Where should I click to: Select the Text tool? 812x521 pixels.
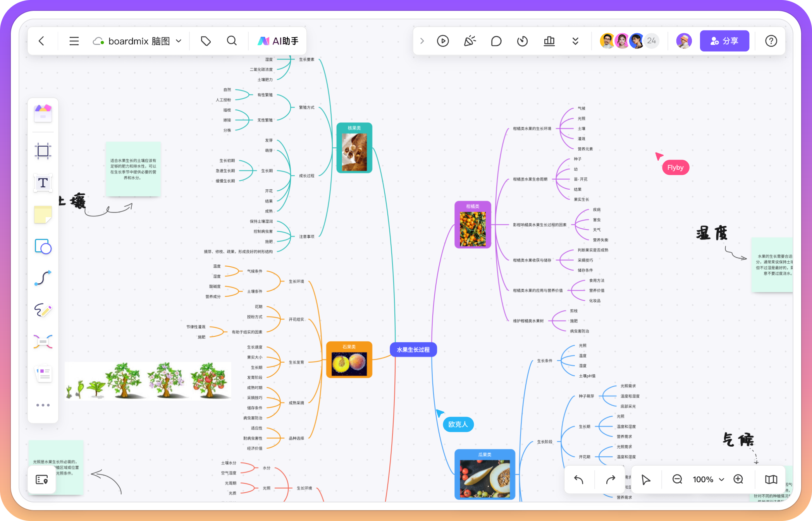tap(43, 183)
